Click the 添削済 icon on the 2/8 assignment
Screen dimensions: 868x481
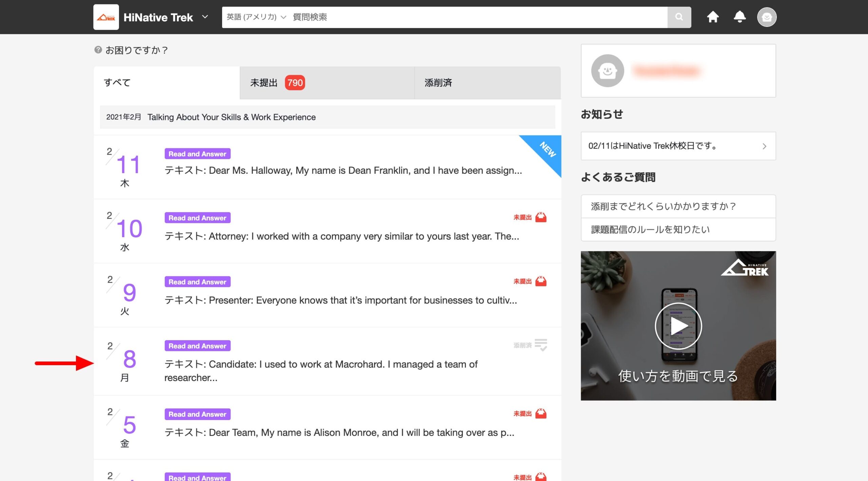(x=541, y=345)
